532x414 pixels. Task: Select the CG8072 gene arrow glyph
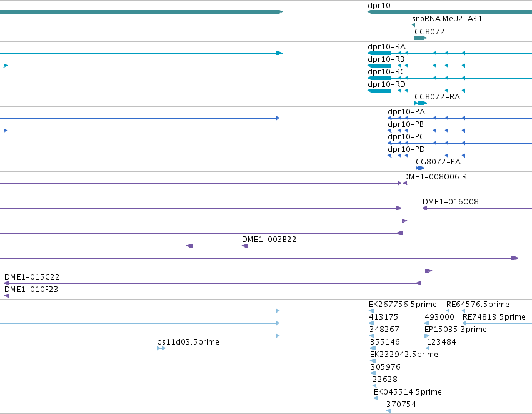click(421, 38)
